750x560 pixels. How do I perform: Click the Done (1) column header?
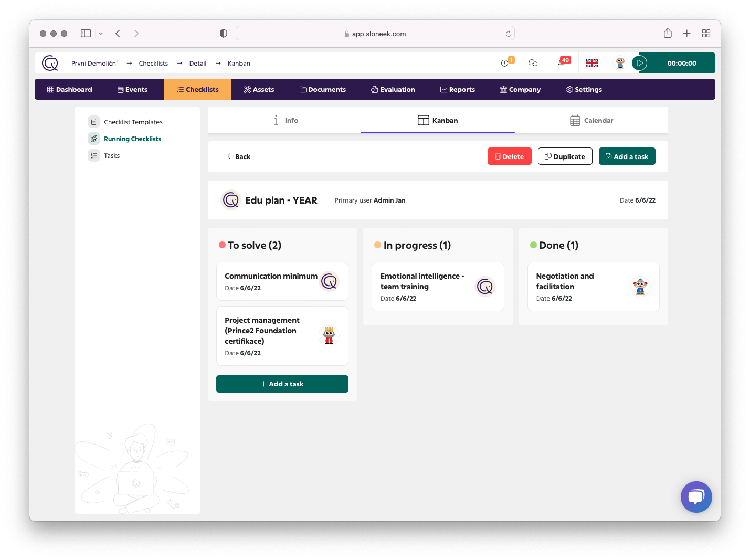554,245
